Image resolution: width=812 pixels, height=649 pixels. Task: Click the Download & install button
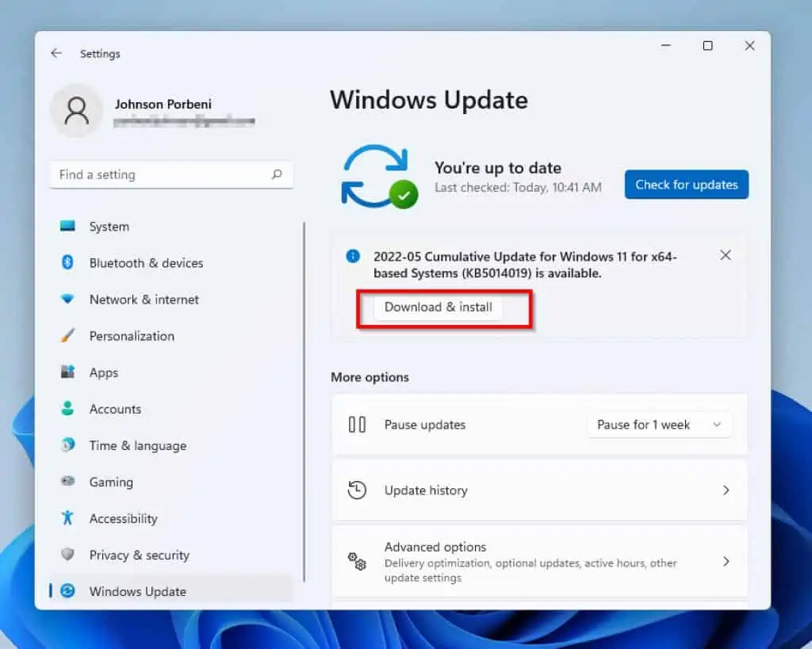(439, 307)
